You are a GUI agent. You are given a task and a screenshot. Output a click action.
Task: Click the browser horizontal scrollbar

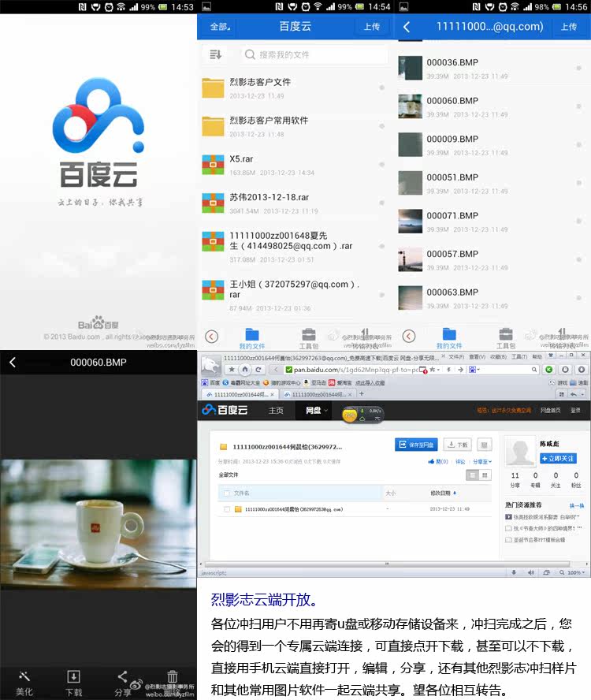[x=387, y=564]
